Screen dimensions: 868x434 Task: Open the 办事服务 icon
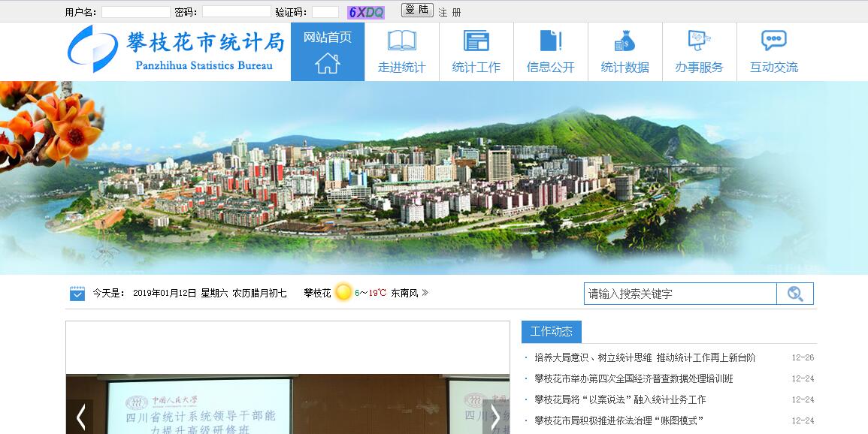[699, 41]
